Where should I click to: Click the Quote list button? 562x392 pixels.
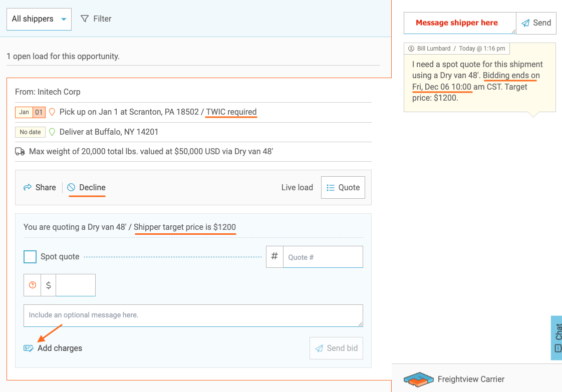click(x=343, y=187)
